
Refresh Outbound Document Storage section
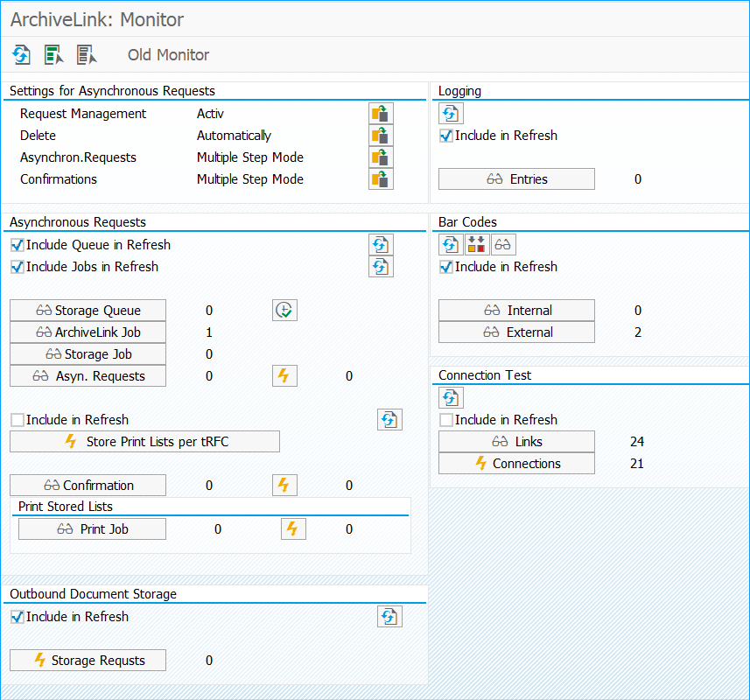tap(389, 617)
